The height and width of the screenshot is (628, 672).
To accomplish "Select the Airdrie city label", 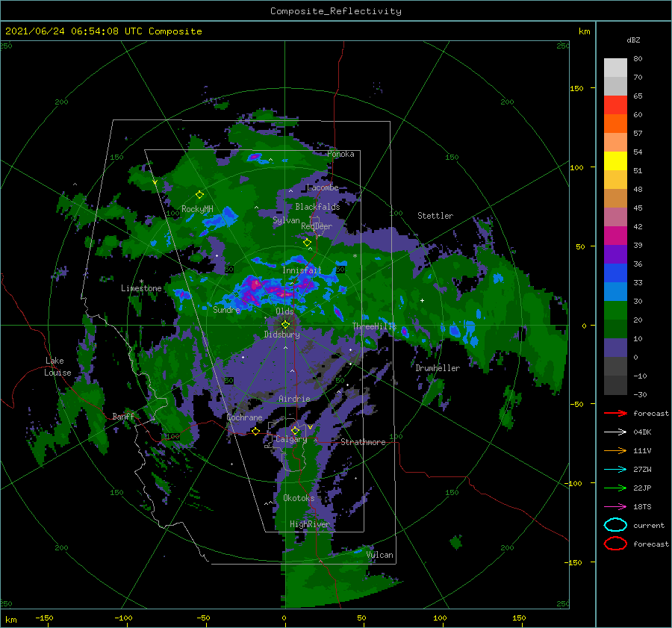I will (294, 399).
